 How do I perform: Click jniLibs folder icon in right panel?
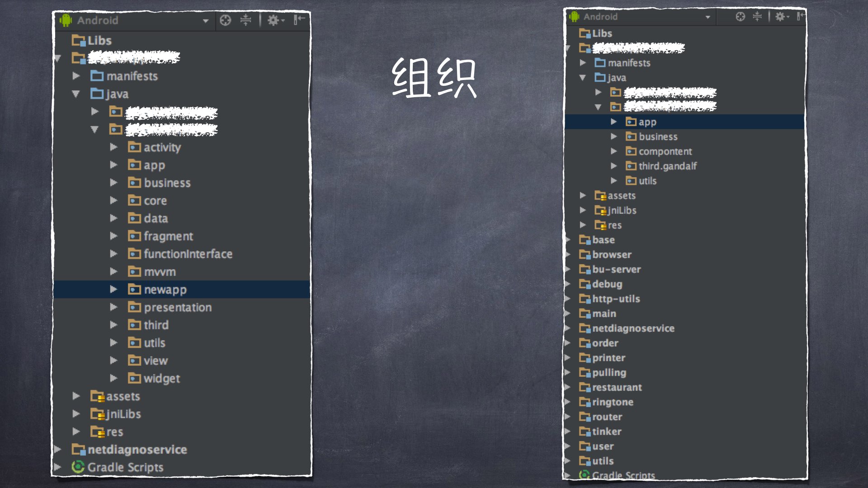tap(600, 211)
